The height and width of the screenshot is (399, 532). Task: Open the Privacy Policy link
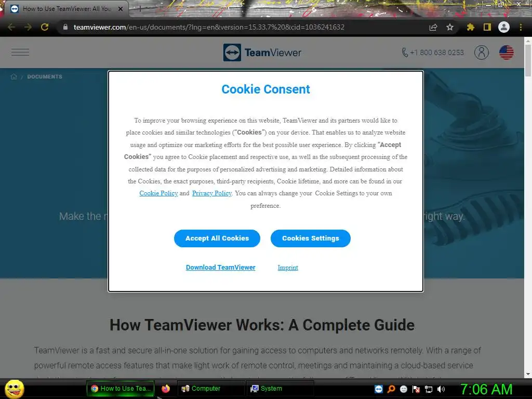pos(212,193)
